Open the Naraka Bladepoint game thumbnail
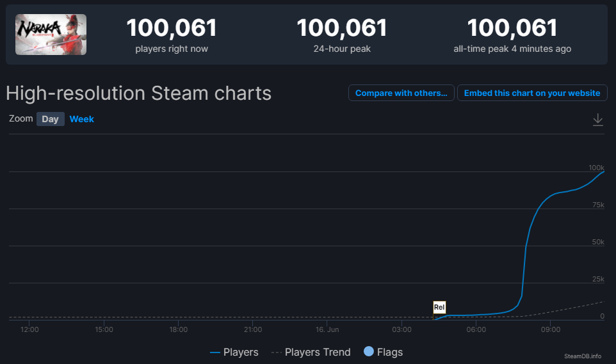Screen dimensions: 616x364 (51, 35)
